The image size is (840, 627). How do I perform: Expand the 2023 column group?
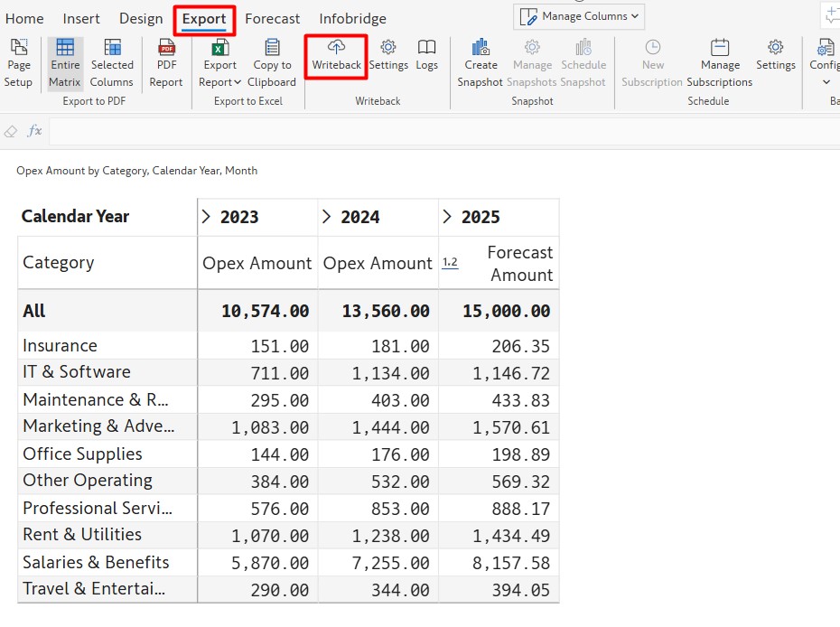coord(206,217)
